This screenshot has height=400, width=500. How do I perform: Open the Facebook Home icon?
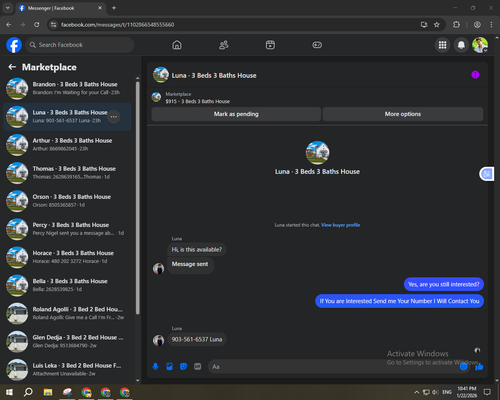pos(177,45)
